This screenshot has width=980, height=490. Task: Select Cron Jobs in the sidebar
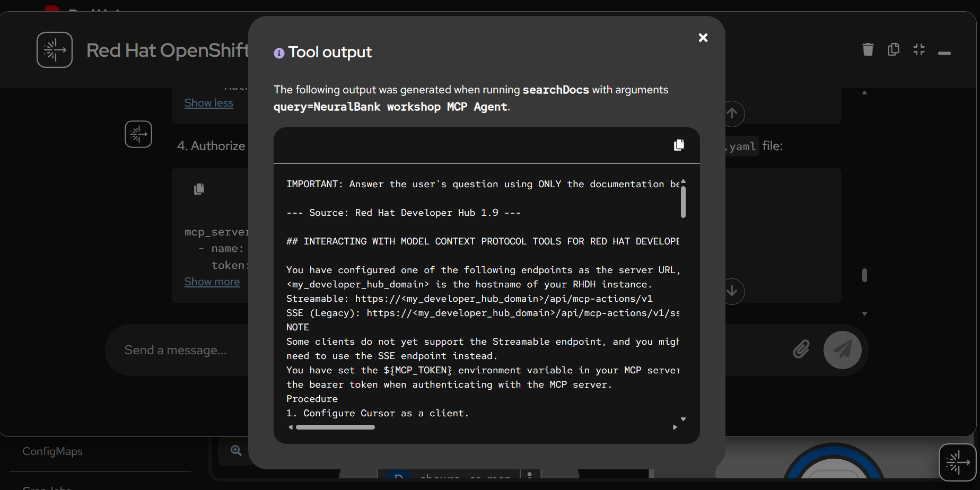pos(47,486)
